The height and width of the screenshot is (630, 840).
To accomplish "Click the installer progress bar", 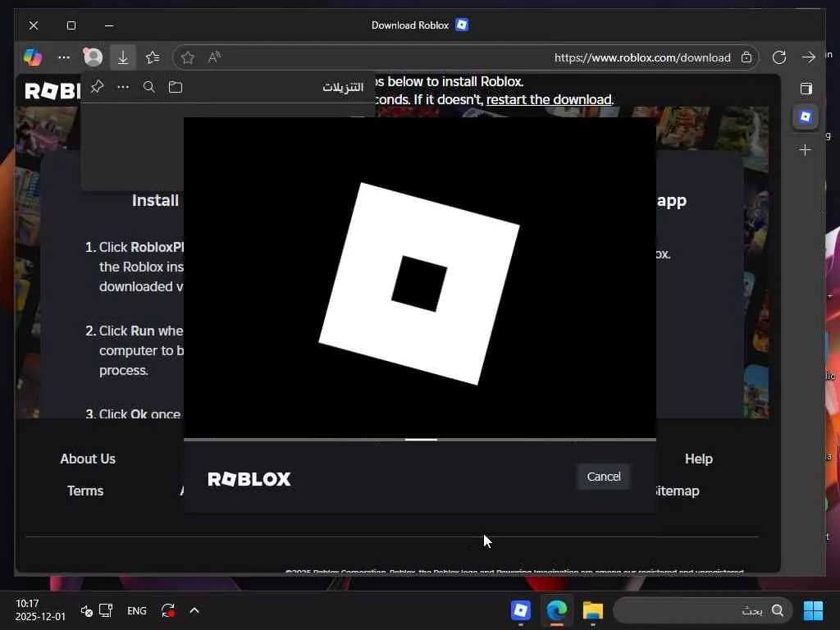I will click(x=420, y=440).
